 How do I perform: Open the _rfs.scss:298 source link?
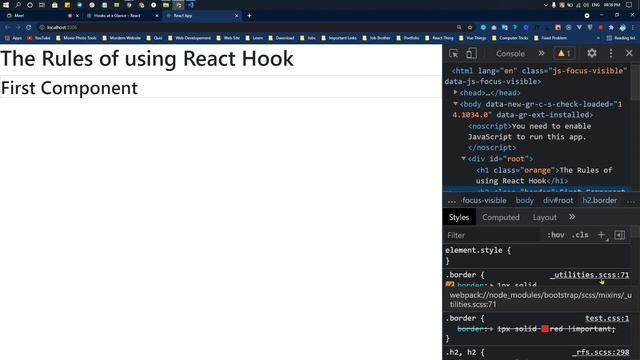pos(600,352)
